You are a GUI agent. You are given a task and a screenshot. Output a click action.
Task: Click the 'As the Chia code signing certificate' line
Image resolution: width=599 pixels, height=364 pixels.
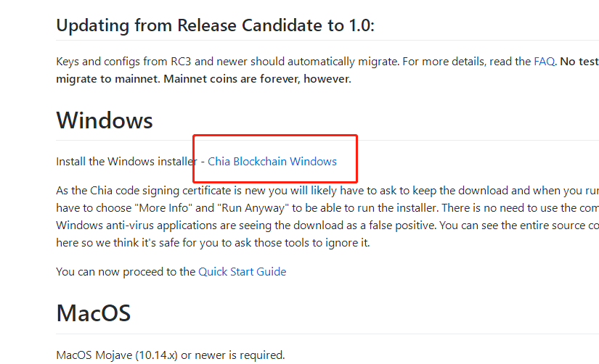(327, 191)
